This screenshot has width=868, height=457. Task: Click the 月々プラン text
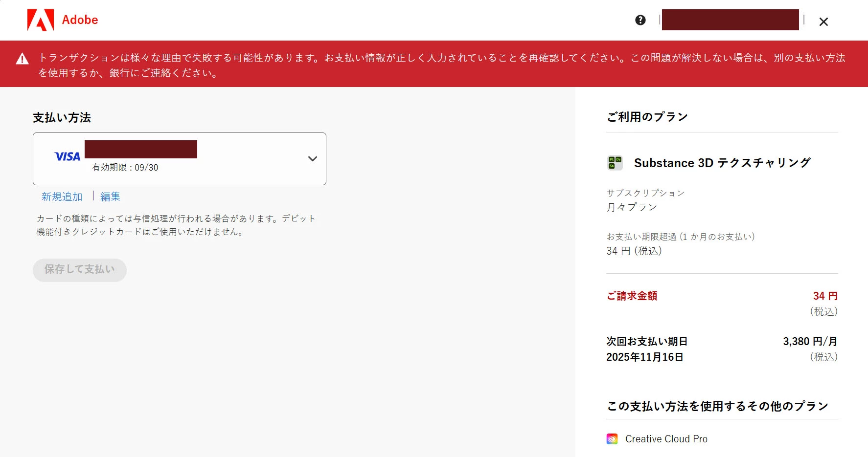[632, 207]
